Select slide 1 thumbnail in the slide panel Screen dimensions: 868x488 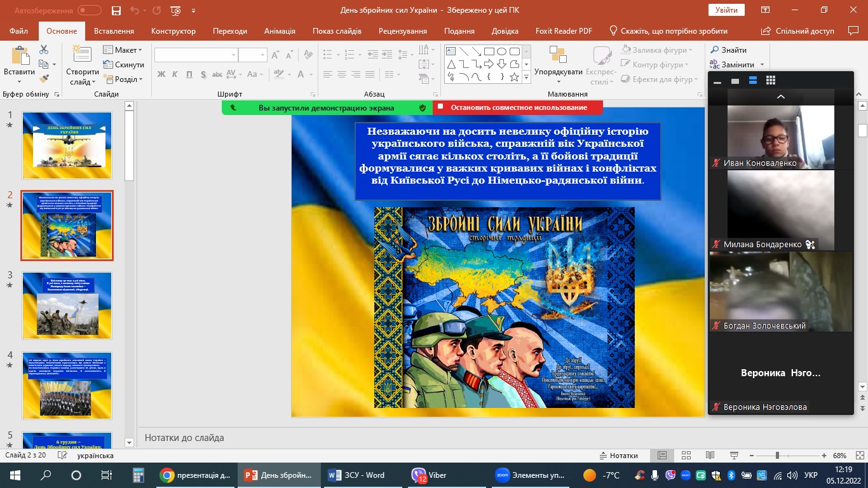tap(67, 146)
